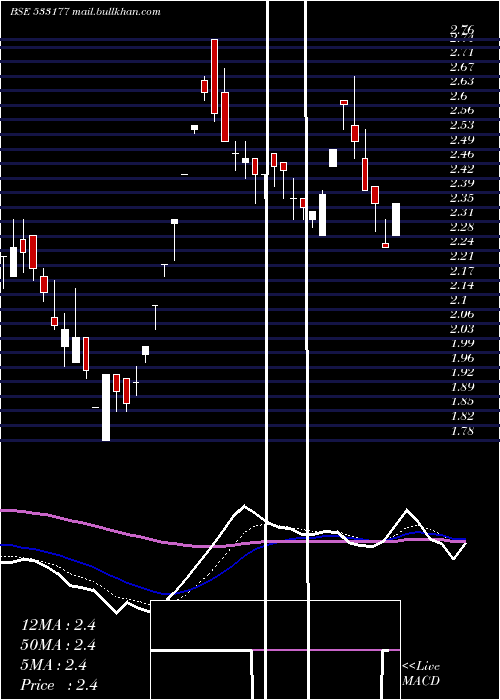Click the Price : 2.4 readout
The width and height of the screenshot is (500, 700).
point(59,685)
